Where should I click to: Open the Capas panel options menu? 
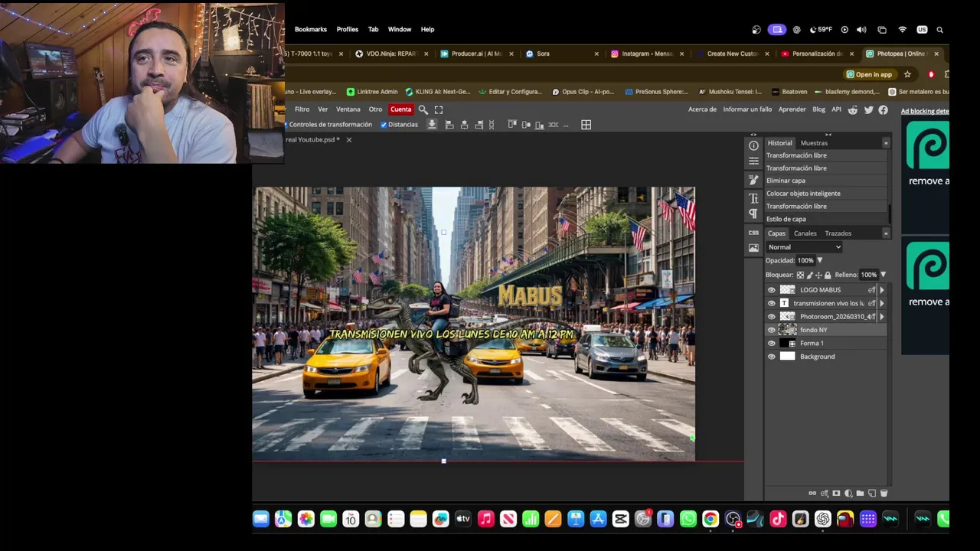[x=886, y=233]
